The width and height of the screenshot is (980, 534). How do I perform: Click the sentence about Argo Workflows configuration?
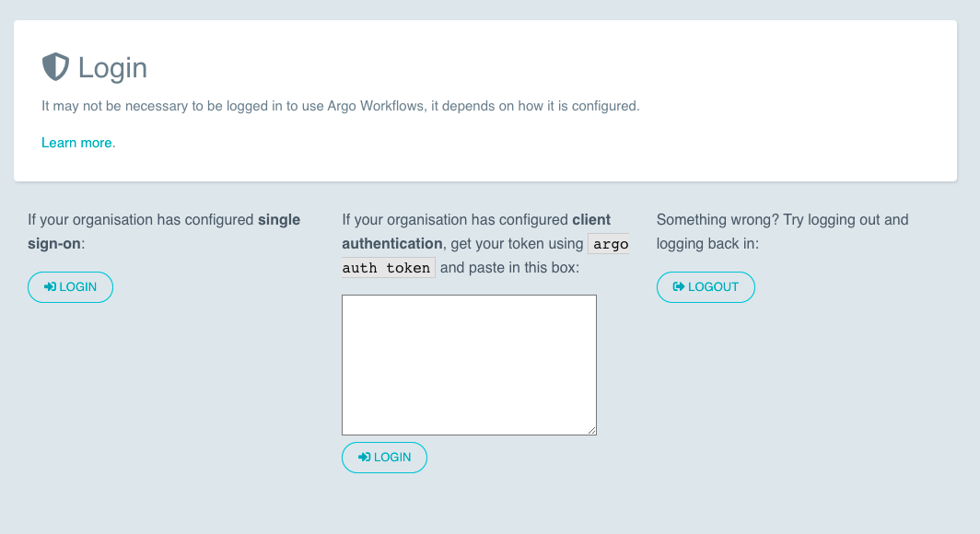point(341,105)
